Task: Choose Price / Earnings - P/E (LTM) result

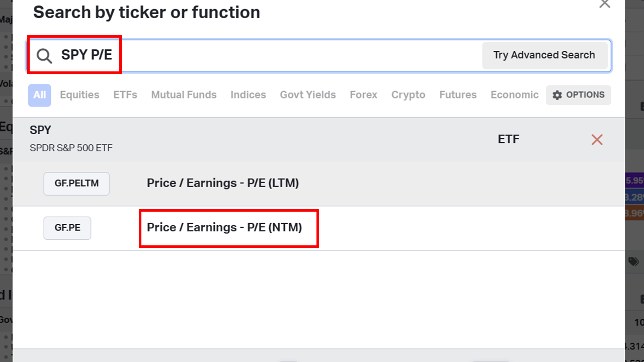Action: [223, 184]
